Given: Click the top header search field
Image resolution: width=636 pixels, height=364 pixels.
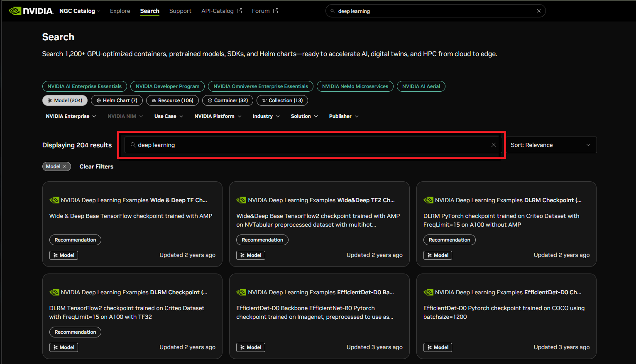Looking at the screenshot, I should tap(435, 11).
